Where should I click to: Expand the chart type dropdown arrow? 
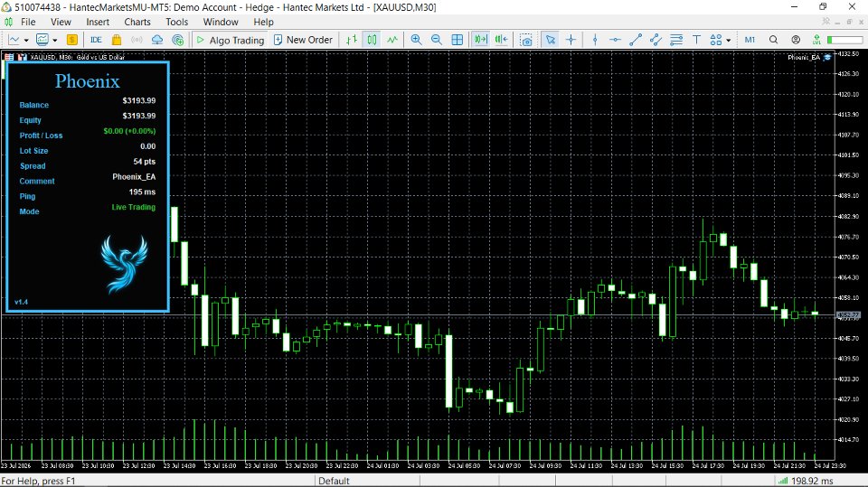coord(26,41)
